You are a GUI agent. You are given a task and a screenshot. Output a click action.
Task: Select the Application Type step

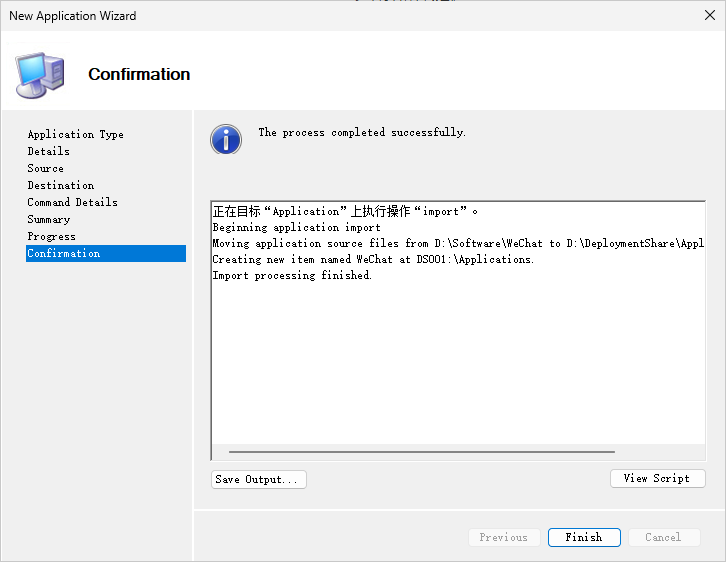pyautogui.click(x=76, y=134)
